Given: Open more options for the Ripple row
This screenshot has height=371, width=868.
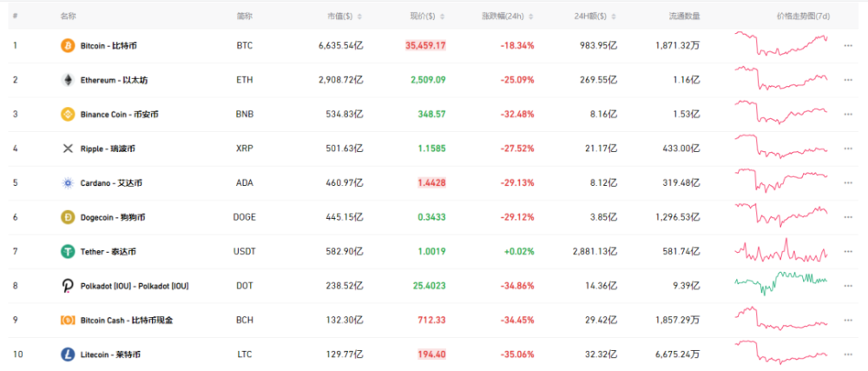Looking at the screenshot, I should pos(848,149).
